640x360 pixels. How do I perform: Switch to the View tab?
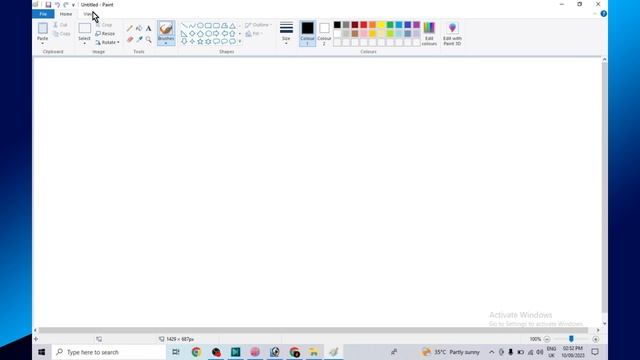(x=88, y=14)
